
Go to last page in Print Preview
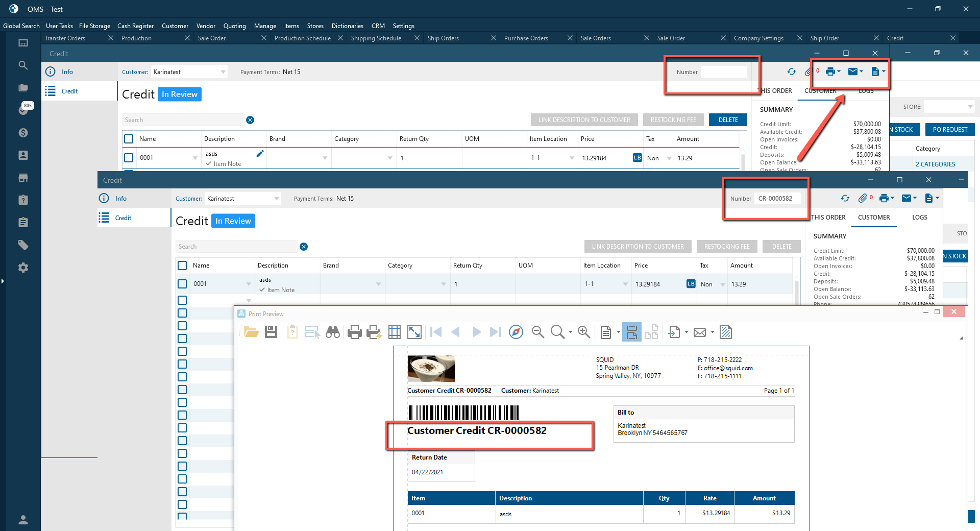(x=495, y=332)
